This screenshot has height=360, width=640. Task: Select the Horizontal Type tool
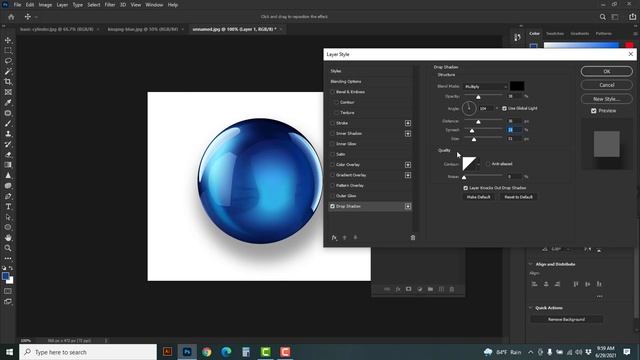click(x=8, y=207)
